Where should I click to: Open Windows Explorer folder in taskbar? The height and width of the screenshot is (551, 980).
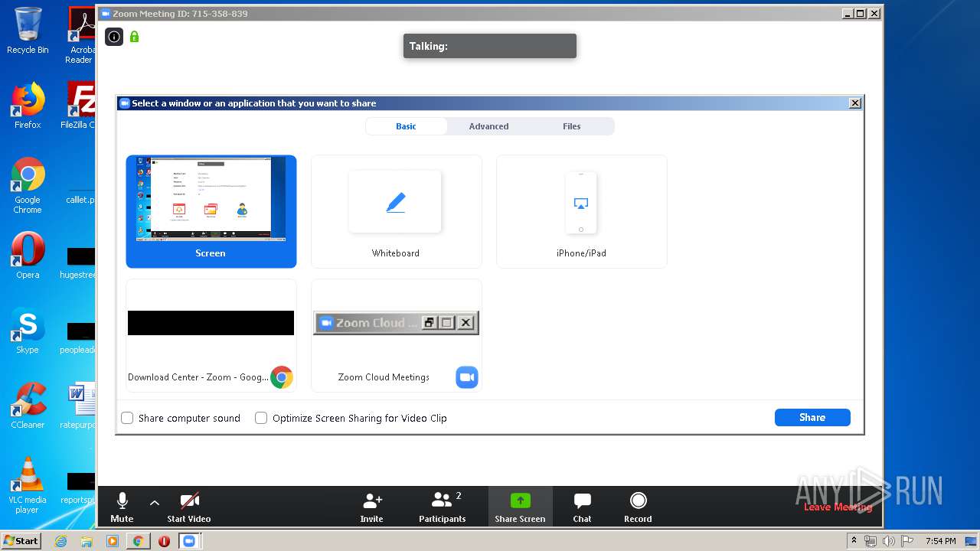pos(87,541)
